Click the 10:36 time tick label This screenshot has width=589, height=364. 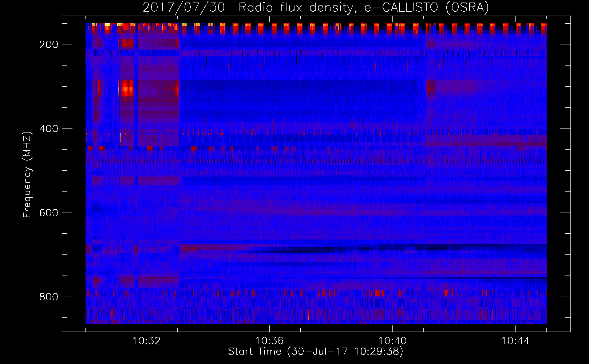pos(269,341)
